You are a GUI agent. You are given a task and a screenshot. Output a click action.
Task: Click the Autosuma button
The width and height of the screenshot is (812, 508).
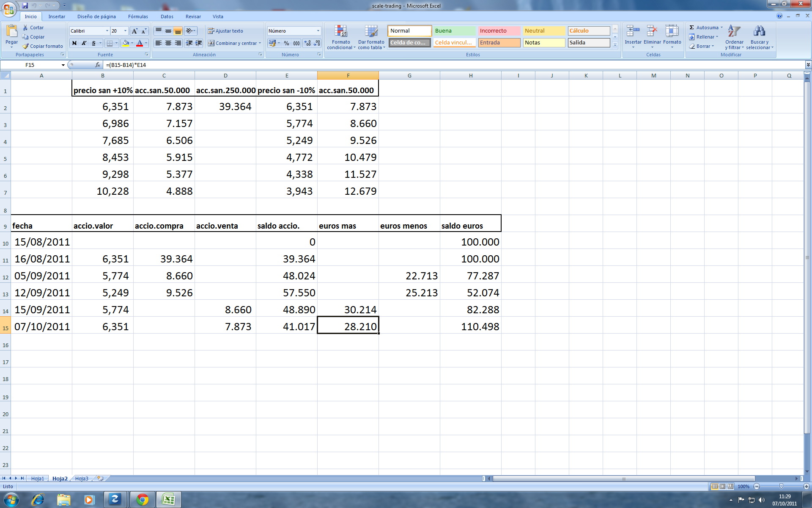(704, 28)
